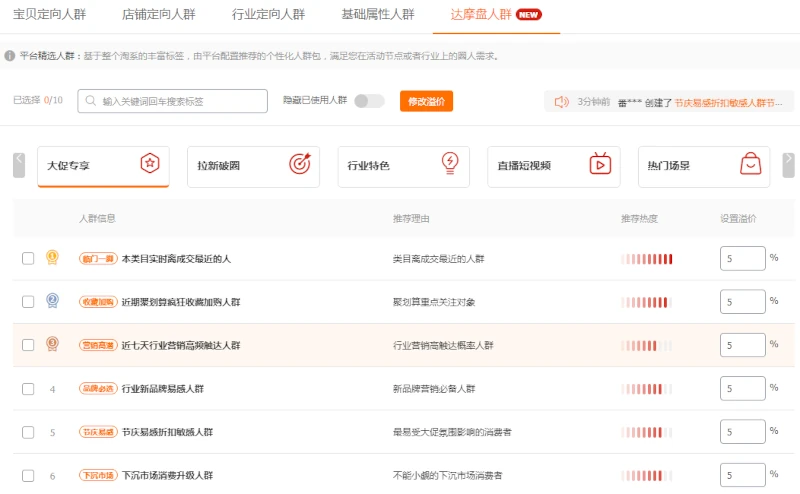Focus the keyword tag search field

click(172, 101)
